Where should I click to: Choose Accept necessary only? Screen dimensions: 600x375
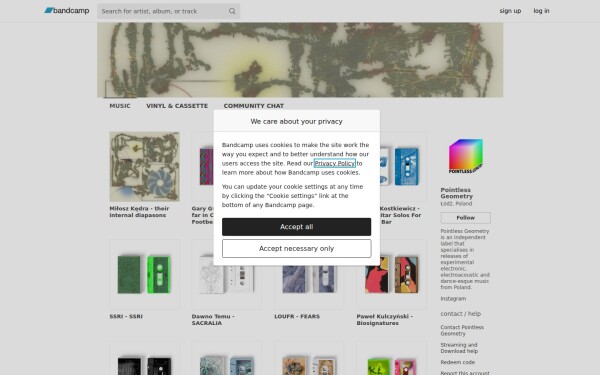point(296,248)
